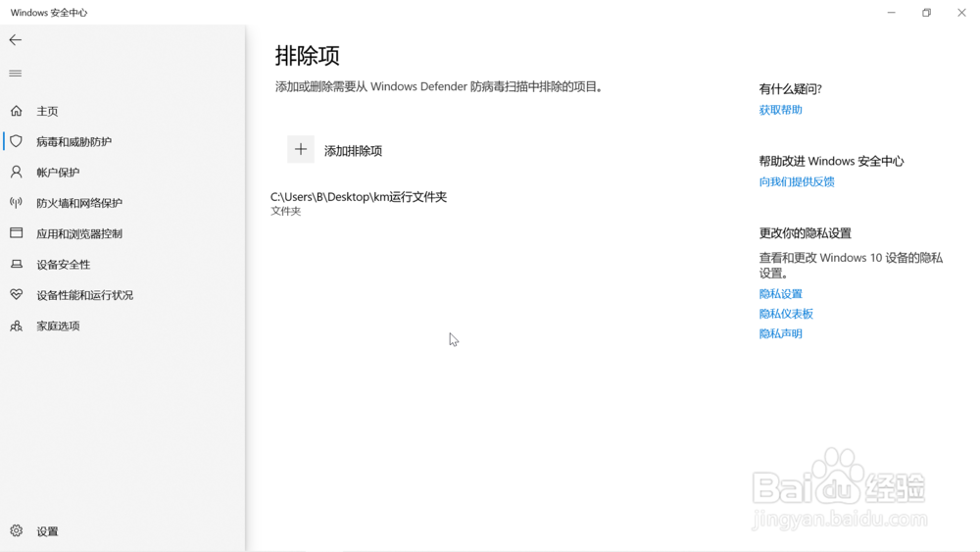The height and width of the screenshot is (552, 980).
Task: Minimize the Windows 安全中心 window
Action: click(891, 13)
